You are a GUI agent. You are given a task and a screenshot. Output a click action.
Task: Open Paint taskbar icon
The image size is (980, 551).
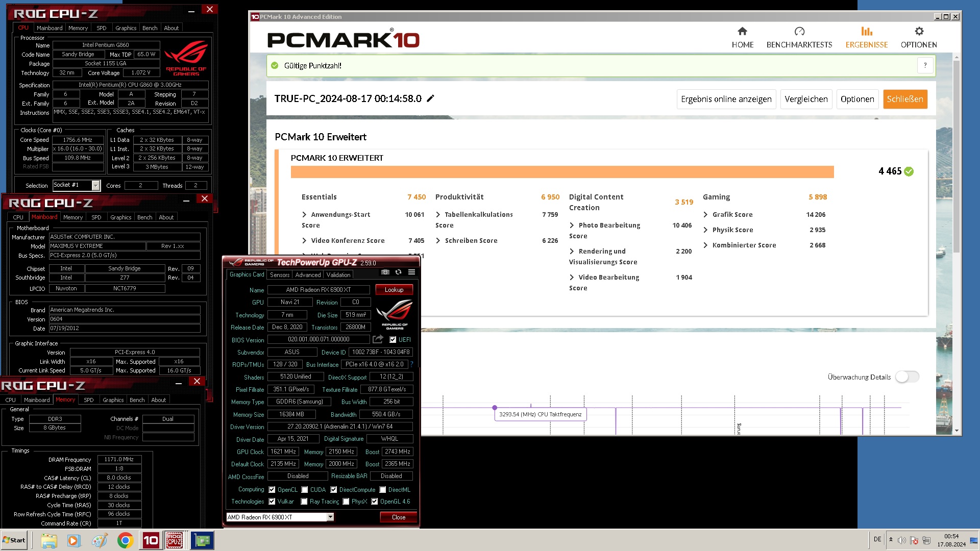[100, 540]
